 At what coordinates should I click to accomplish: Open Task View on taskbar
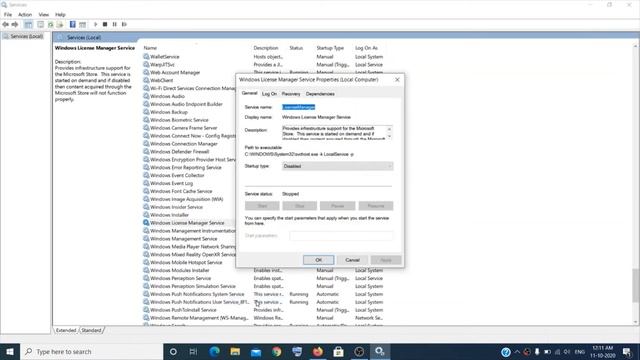pos(193,351)
